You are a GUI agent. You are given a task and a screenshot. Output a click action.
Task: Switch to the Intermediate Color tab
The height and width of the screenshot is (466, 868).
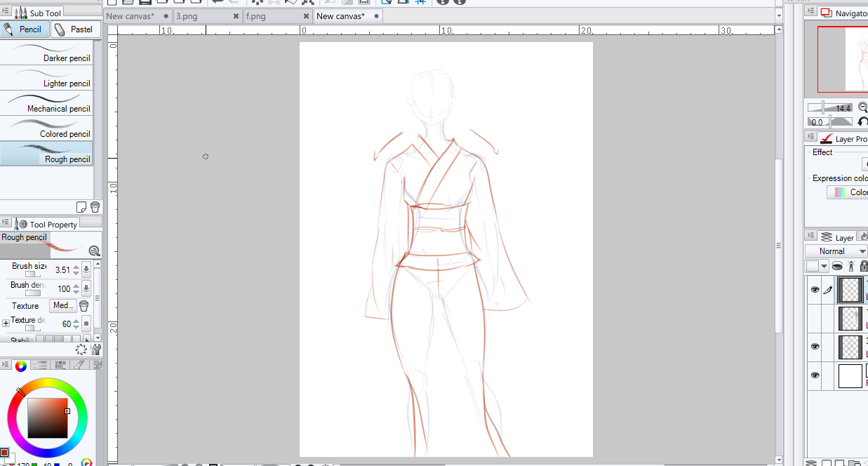coord(81,365)
